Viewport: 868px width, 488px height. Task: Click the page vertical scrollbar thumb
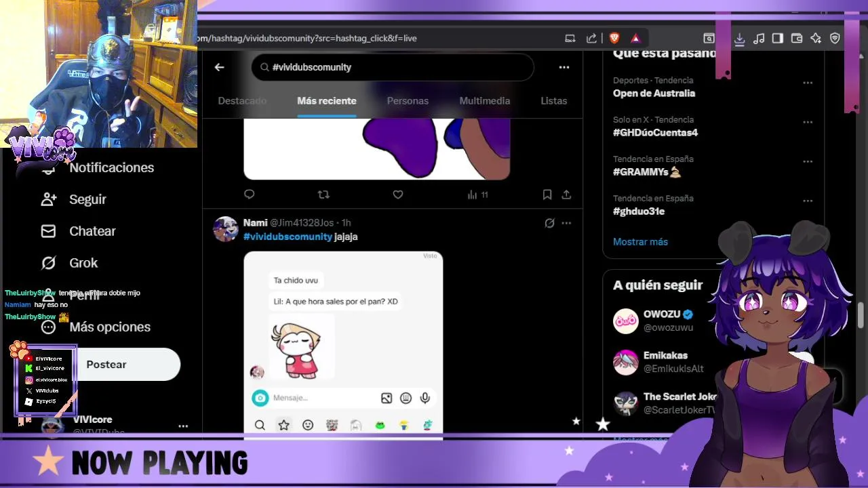[861, 314]
